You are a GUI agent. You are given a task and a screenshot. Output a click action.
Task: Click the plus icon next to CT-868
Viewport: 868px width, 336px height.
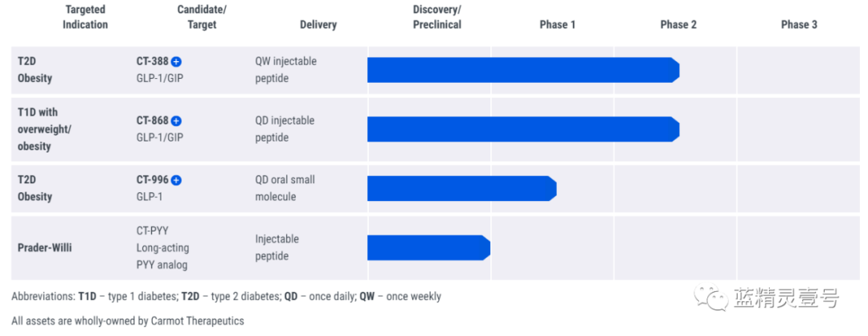click(177, 121)
